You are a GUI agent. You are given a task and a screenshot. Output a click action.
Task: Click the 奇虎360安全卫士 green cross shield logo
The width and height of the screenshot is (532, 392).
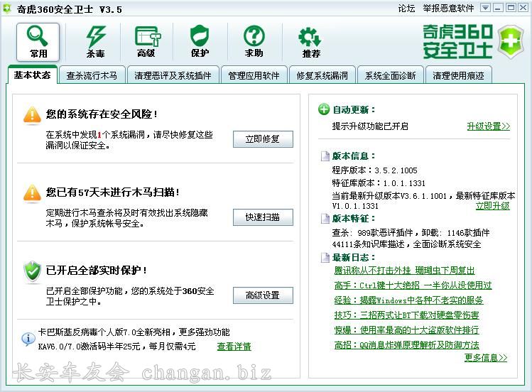pyautogui.click(x=511, y=41)
